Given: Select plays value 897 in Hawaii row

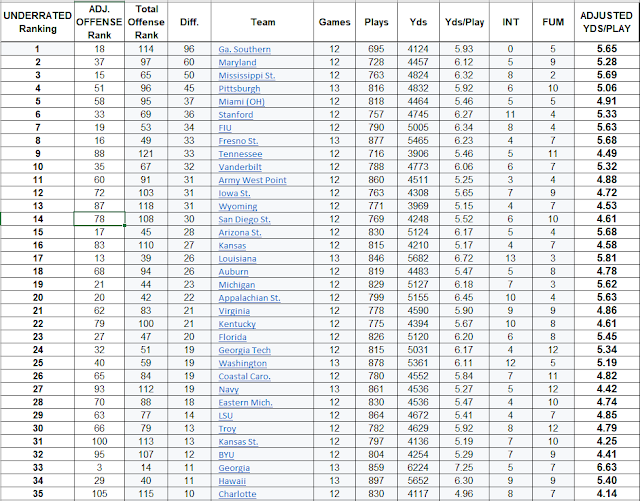Looking at the screenshot, I should tap(376, 480).
